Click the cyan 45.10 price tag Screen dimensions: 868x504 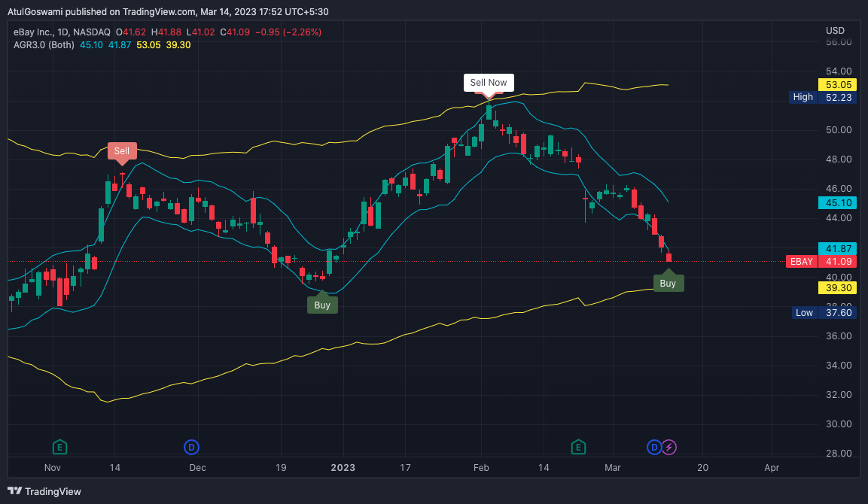(x=838, y=203)
